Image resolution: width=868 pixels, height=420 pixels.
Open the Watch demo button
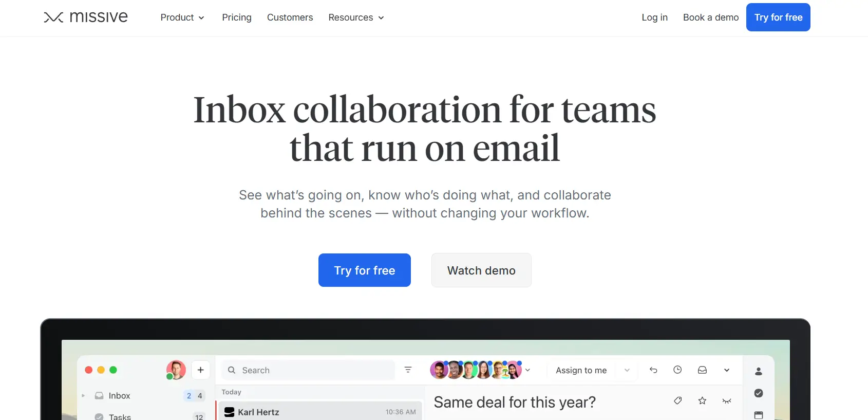[481, 270]
